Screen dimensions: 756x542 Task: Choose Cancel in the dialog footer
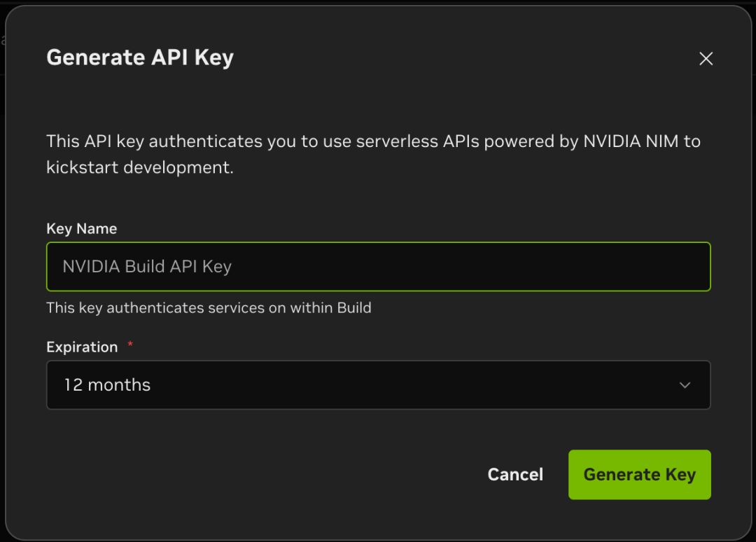click(515, 474)
